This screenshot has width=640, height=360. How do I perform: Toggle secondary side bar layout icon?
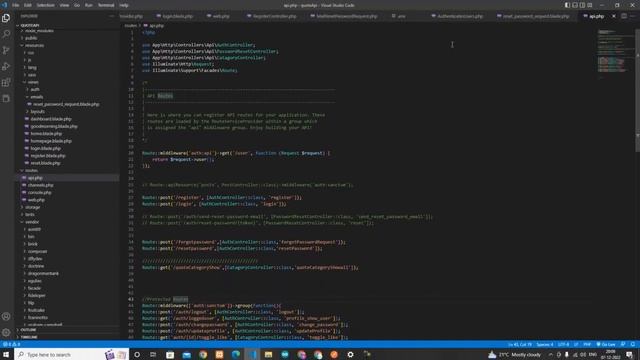582,5
